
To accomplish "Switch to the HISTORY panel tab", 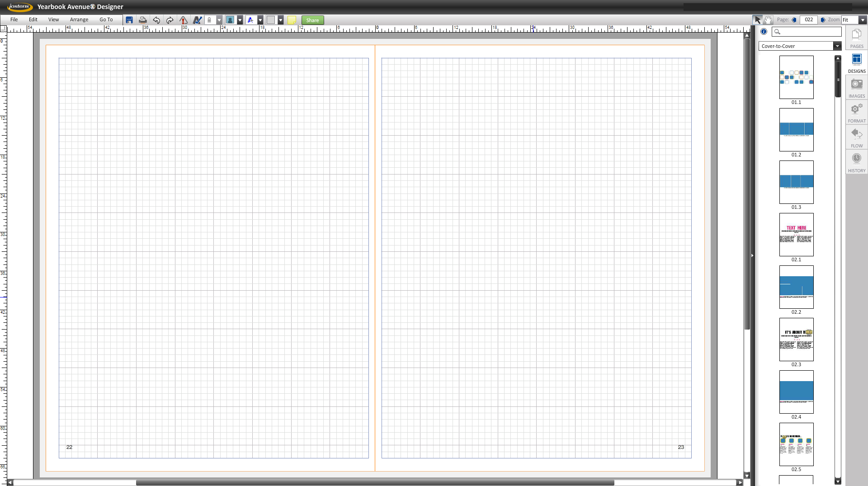I will coord(857,162).
